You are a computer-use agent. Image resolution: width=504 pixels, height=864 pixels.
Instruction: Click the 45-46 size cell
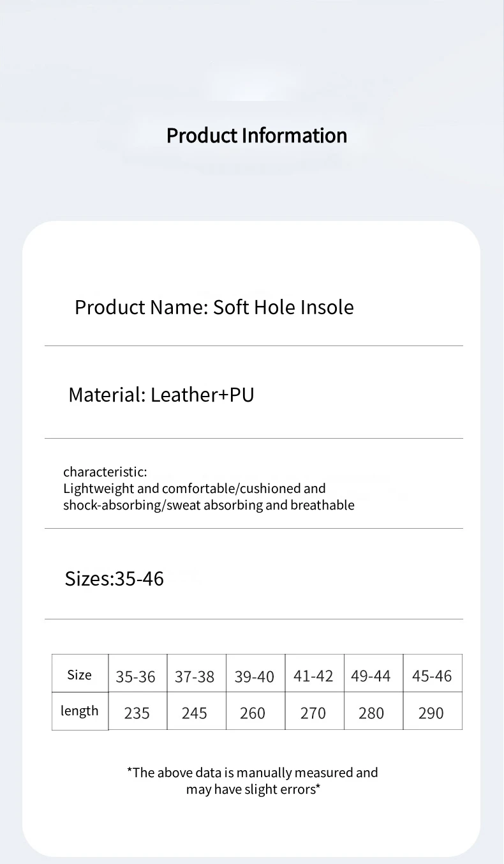coord(432,676)
